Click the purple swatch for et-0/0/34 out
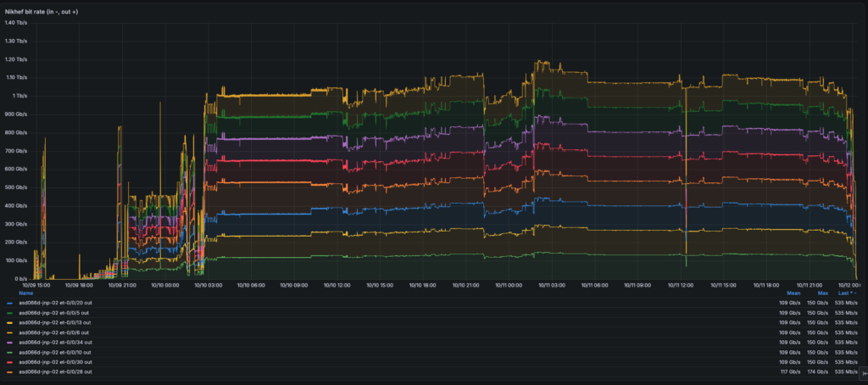 (10, 343)
